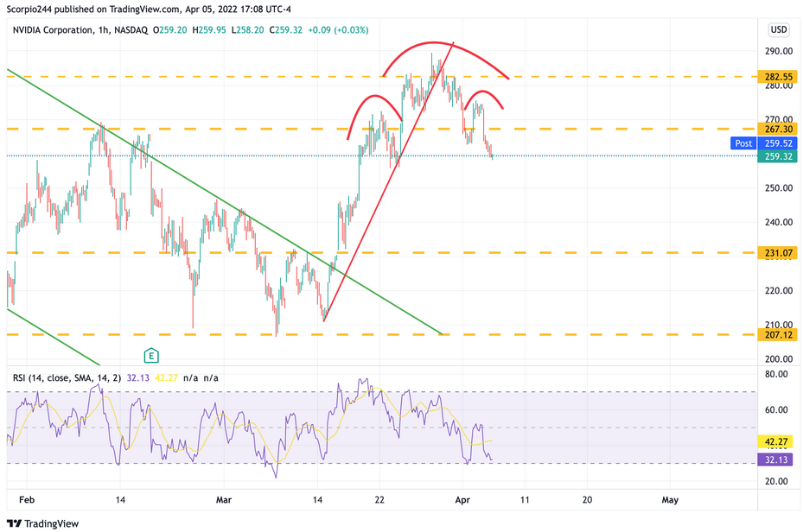Click the 20 date label on time axis

point(587,500)
